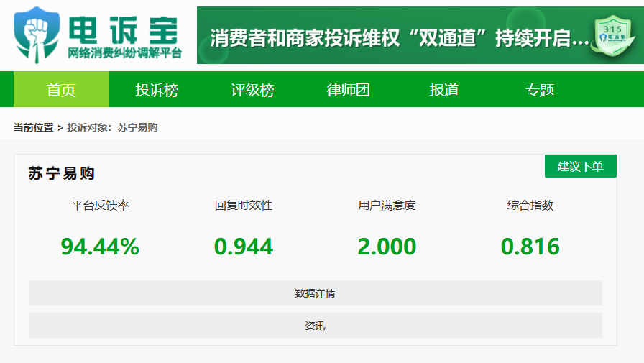Expand the 资讯 bar
The width and height of the screenshot is (644, 363).
(316, 325)
